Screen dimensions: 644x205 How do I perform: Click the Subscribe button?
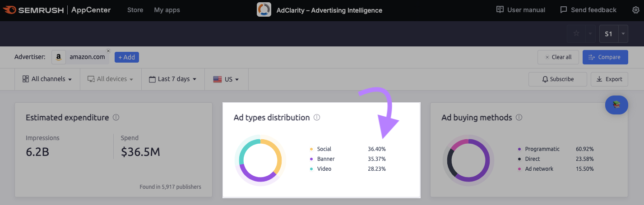558,79
